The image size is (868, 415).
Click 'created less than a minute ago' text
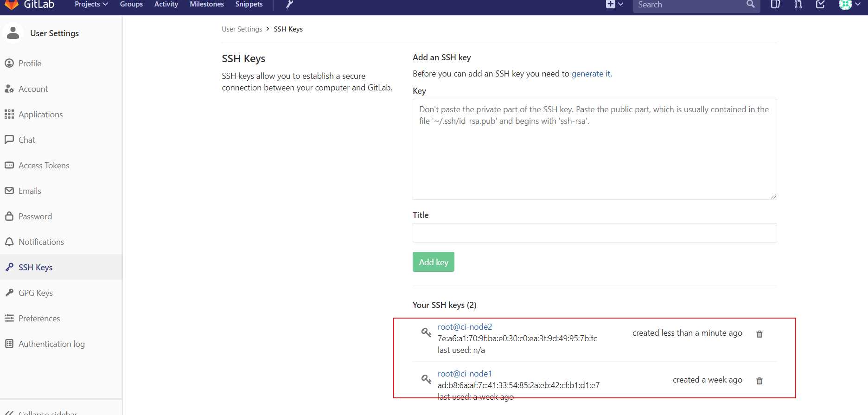(687, 333)
